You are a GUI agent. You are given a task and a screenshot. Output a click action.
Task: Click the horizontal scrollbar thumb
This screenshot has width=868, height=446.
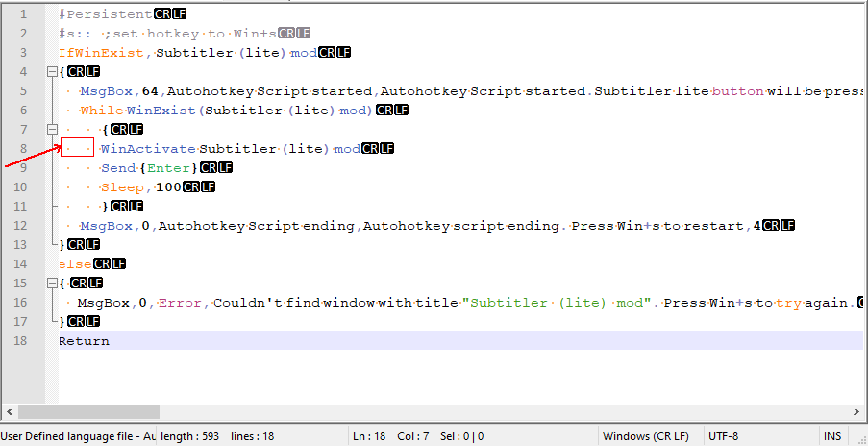(x=88, y=411)
